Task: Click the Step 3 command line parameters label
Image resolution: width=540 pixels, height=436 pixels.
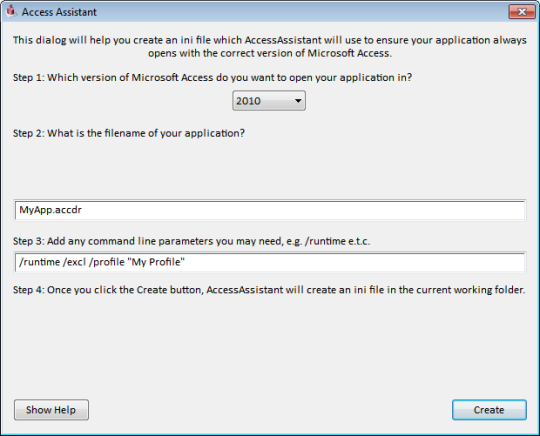Action: (191, 241)
